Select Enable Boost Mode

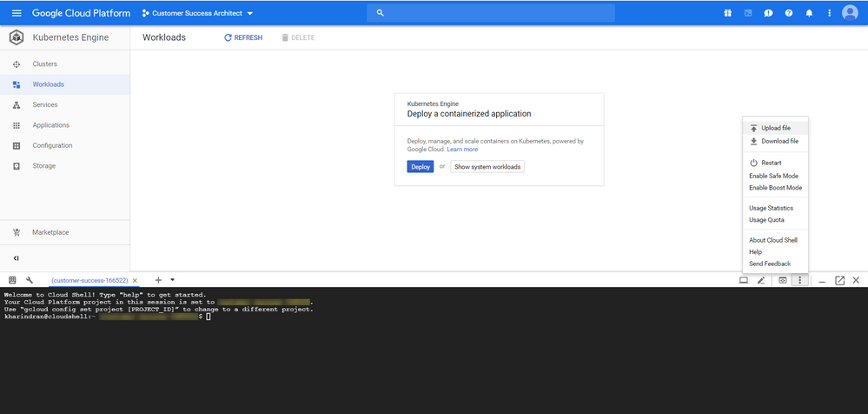(776, 188)
